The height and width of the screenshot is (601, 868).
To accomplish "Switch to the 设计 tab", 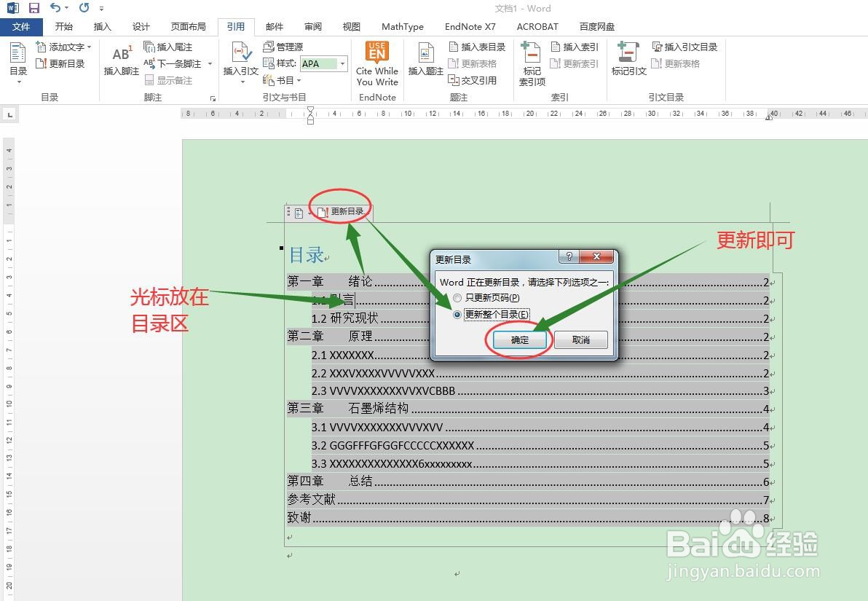I will click(141, 26).
